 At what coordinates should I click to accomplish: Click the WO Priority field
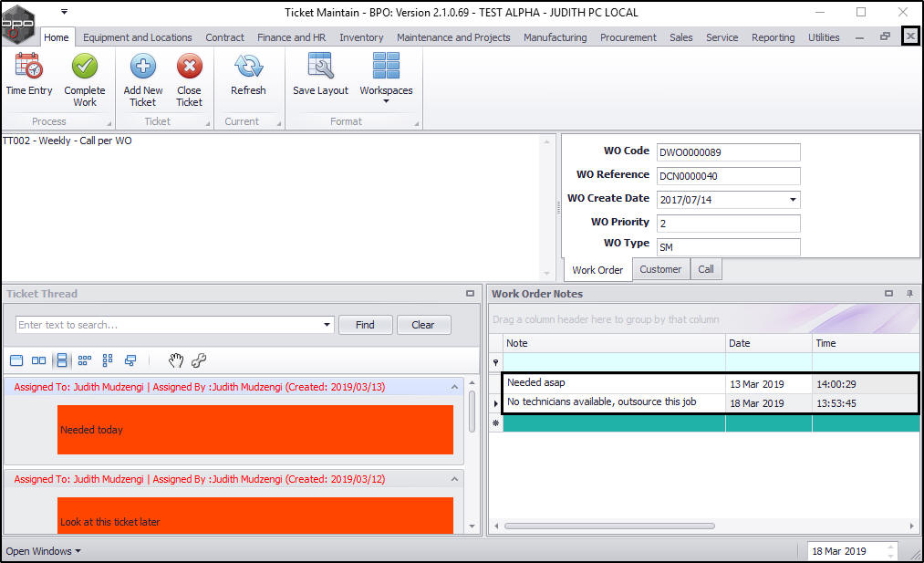click(729, 224)
